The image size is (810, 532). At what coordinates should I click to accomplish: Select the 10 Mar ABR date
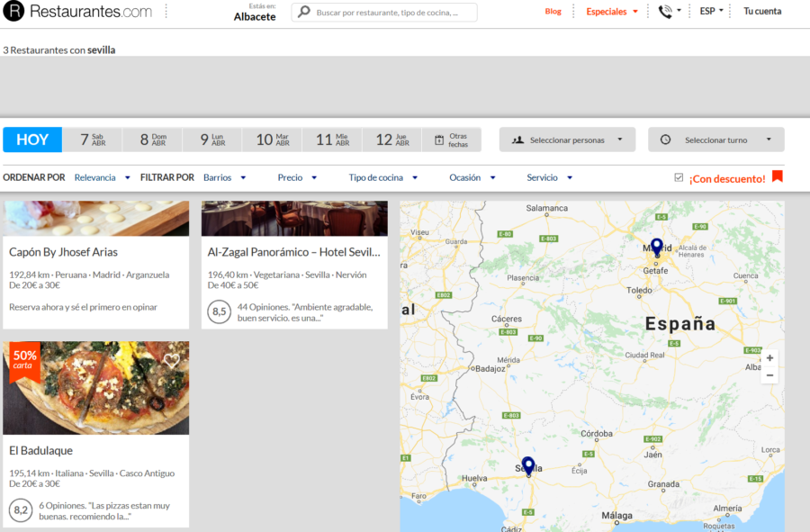[272, 140]
